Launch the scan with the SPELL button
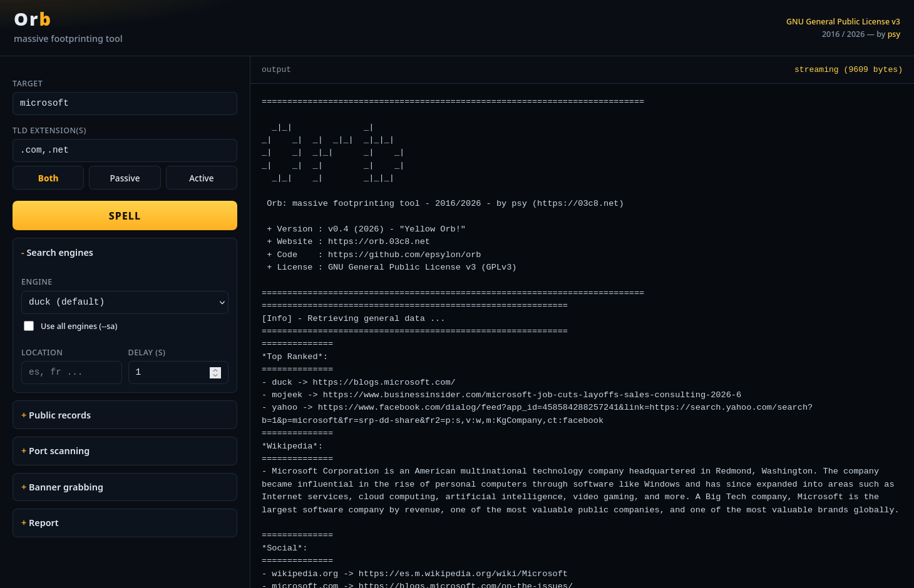Viewport: 914px width, 588px height. 125,216
